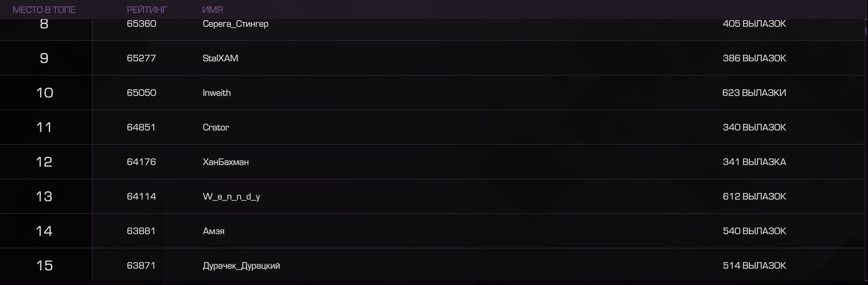Click rank number 10 cell
This screenshot has height=285, width=868.
click(x=45, y=93)
